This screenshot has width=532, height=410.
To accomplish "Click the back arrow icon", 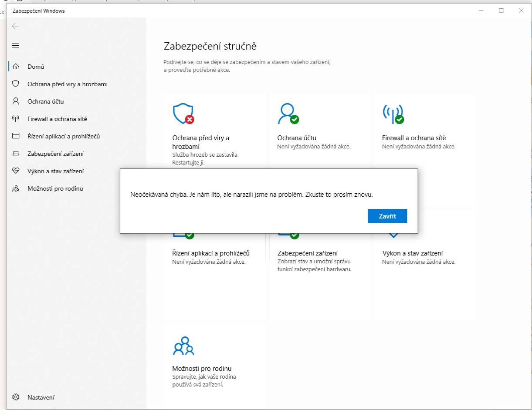I will pos(16,26).
